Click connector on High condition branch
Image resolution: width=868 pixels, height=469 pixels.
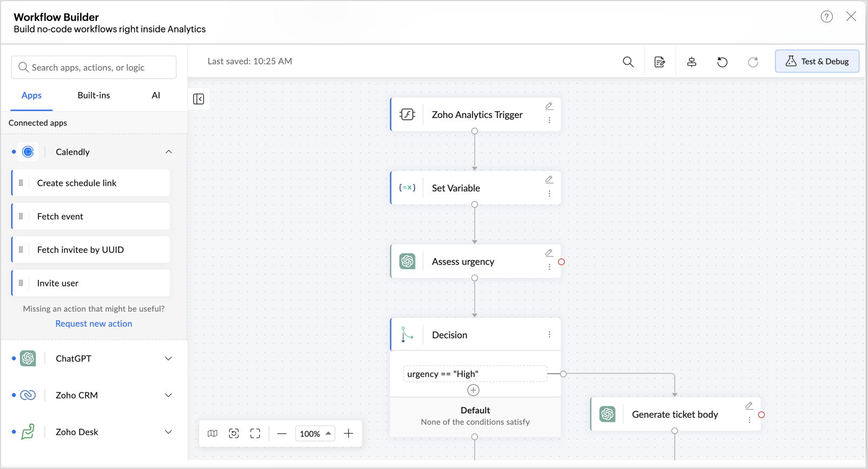point(563,374)
